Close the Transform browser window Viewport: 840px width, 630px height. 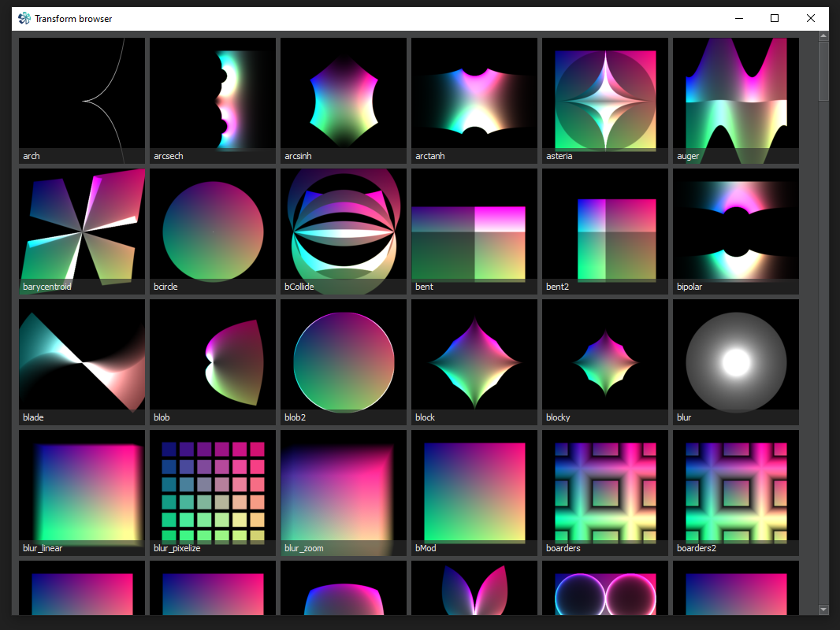(x=811, y=19)
